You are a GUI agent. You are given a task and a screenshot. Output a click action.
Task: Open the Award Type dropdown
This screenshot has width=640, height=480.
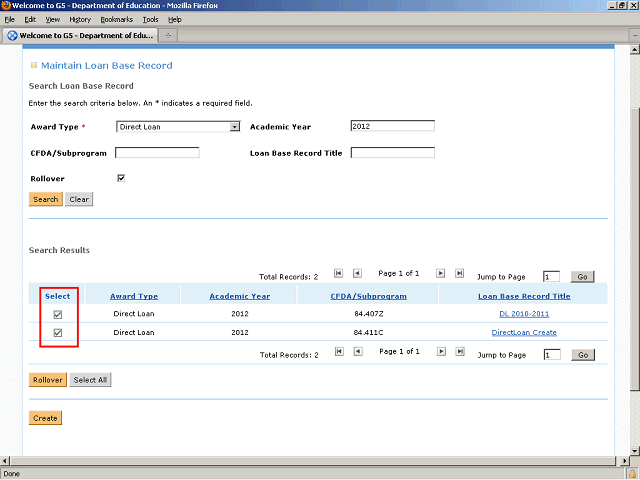(178, 127)
